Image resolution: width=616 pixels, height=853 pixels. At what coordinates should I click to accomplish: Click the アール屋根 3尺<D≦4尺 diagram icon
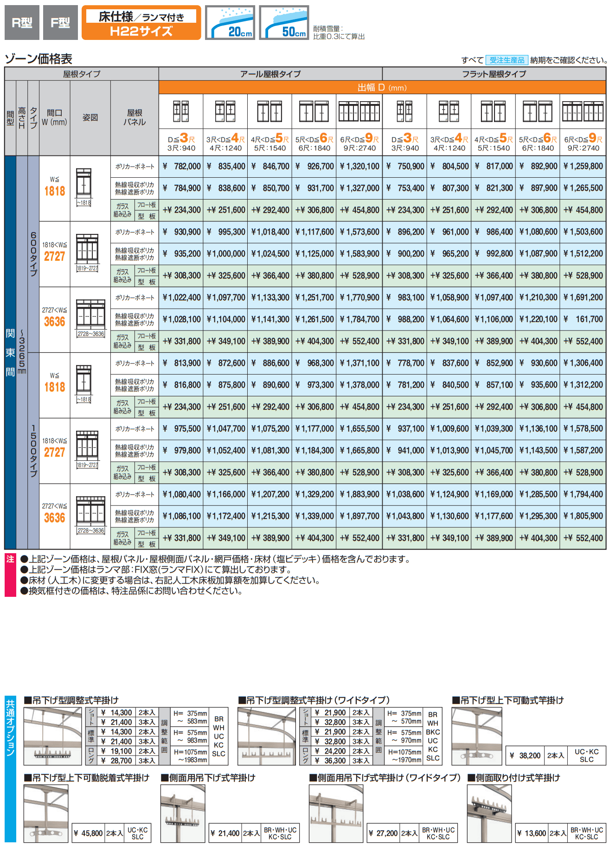coord(225,111)
